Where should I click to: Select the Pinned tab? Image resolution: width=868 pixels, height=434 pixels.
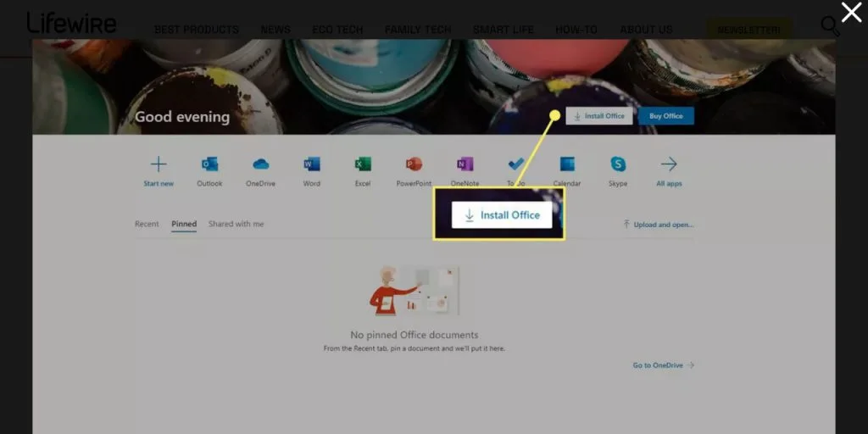[184, 224]
